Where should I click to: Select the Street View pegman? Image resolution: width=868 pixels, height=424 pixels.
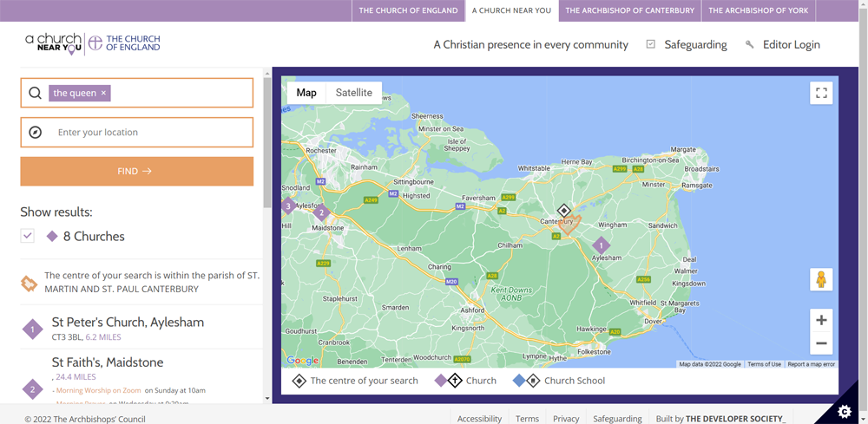821,280
